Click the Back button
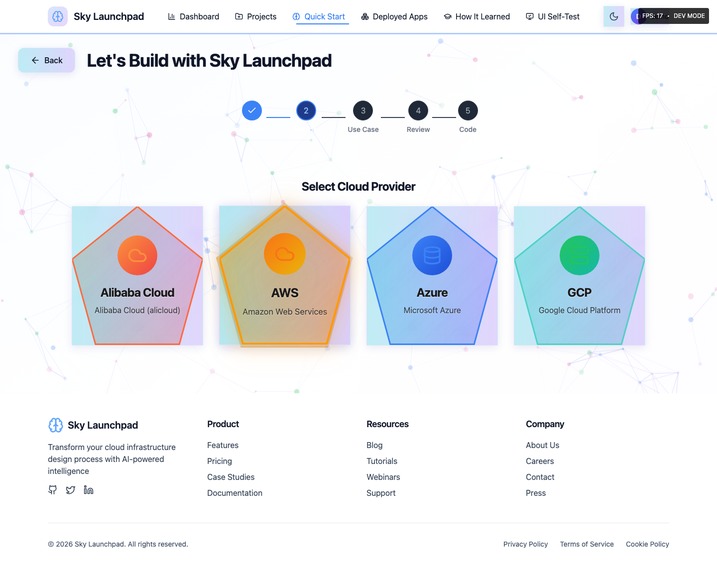Viewport: 717px width, 573px height. (47, 60)
